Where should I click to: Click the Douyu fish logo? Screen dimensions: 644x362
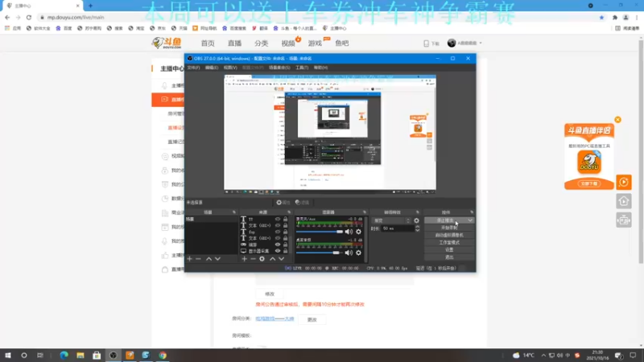[x=167, y=43]
